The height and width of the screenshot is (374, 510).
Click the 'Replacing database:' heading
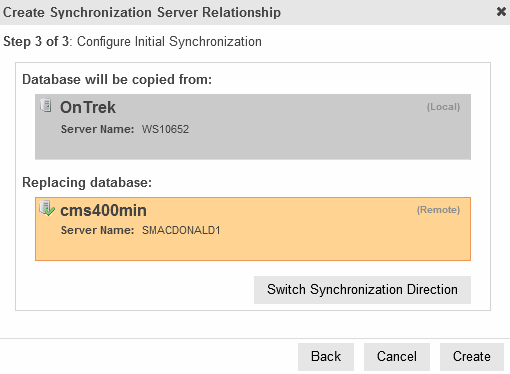(87, 183)
